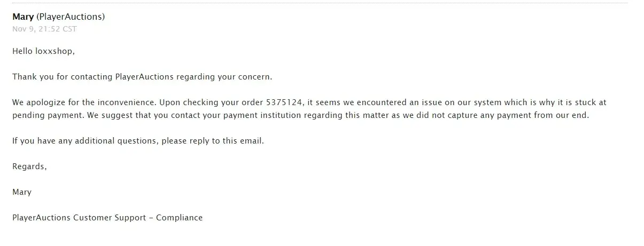Click the (PlayerAuctions) label beside the sender name

click(x=71, y=17)
